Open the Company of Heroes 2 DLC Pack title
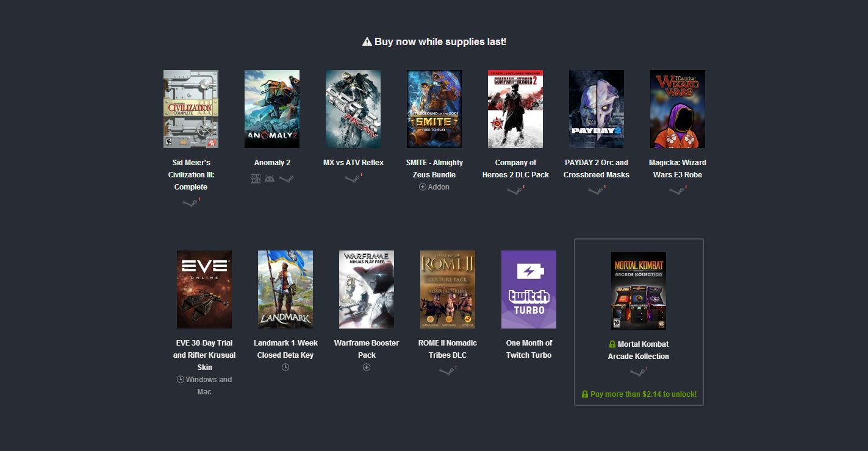Screen dimensions: 868x451 [x=515, y=169]
